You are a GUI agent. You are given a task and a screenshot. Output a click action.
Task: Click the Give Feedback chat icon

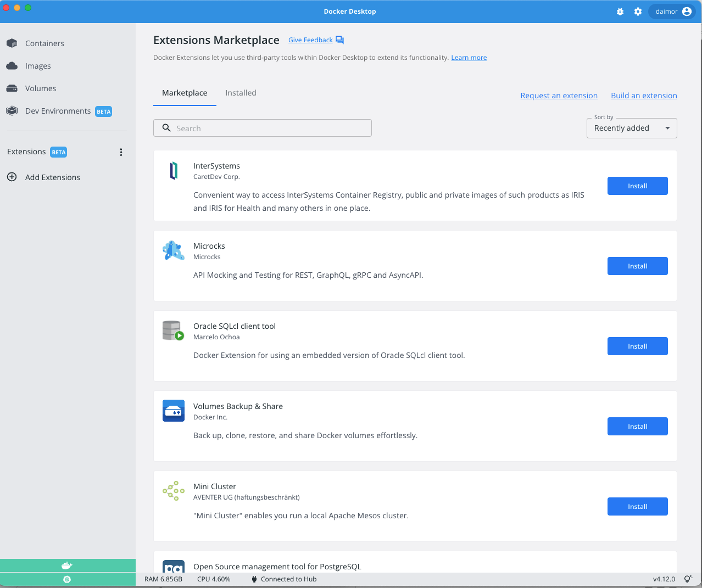click(339, 40)
